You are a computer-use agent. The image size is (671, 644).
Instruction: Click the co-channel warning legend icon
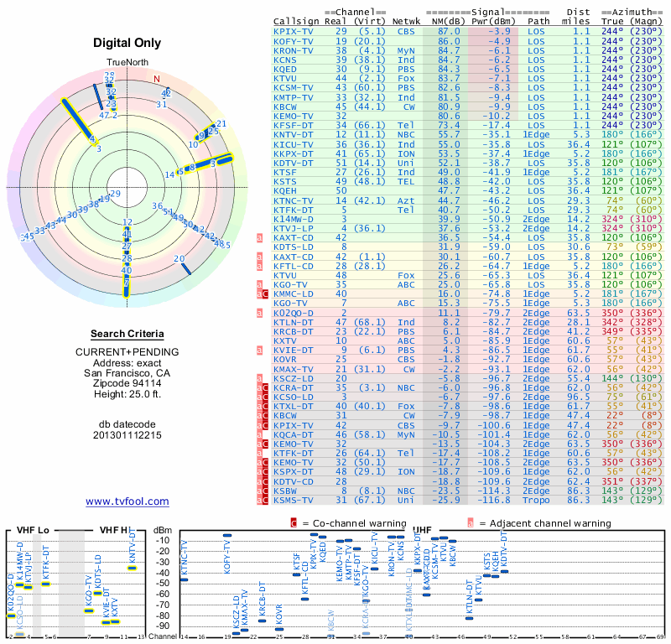pos(294,523)
